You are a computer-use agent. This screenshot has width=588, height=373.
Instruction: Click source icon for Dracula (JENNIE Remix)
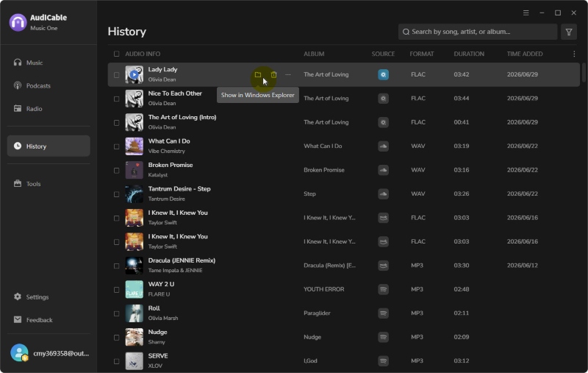tap(383, 266)
